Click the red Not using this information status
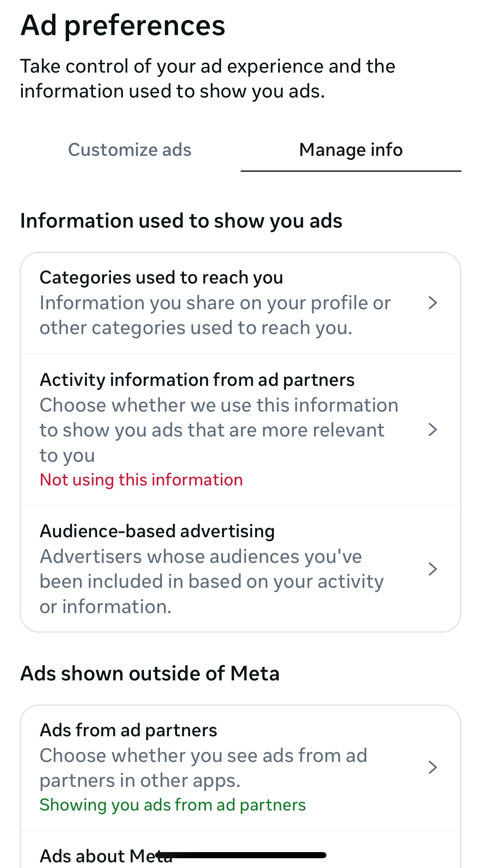This screenshot has width=481, height=868. [141, 480]
